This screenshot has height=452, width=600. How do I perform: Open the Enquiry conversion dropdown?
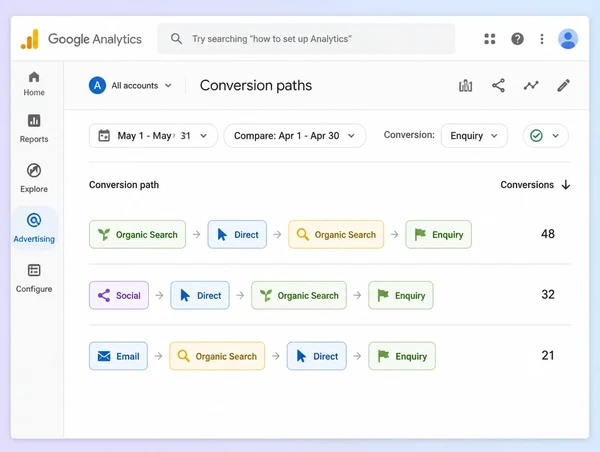(474, 135)
